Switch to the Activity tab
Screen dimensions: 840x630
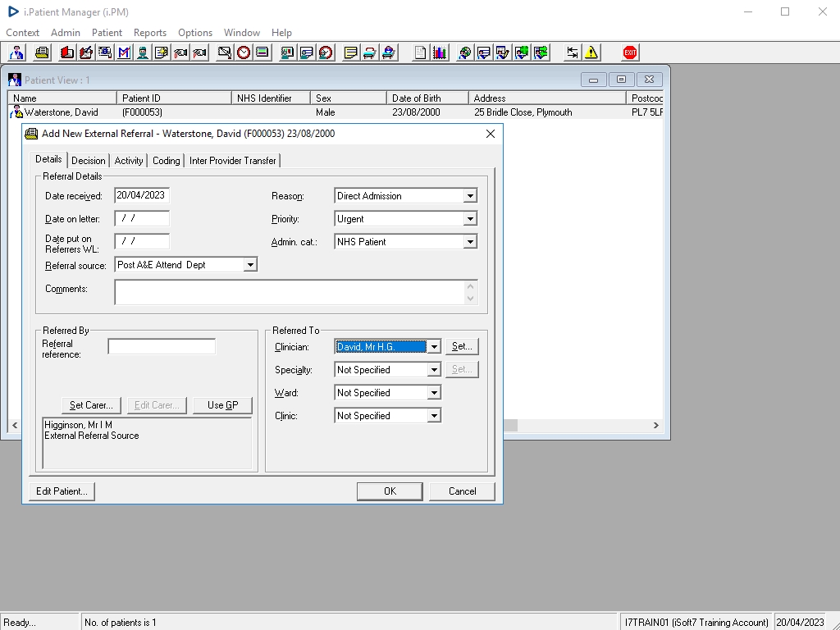click(129, 161)
